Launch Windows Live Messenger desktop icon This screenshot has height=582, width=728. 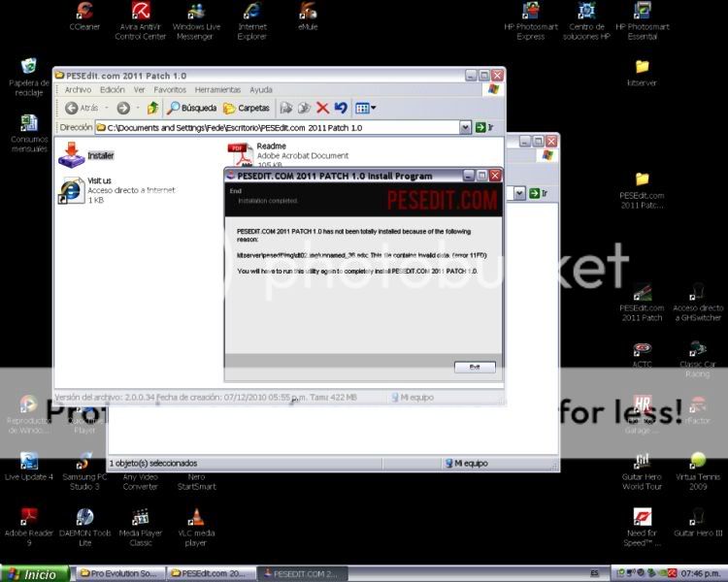196,20
